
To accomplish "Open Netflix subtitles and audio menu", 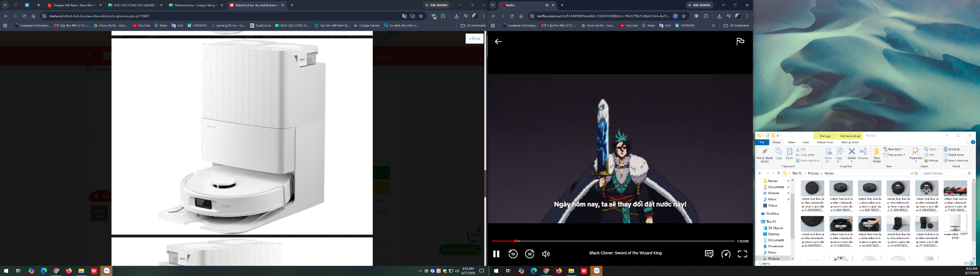I will pyautogui.click(x=709, y=254).
